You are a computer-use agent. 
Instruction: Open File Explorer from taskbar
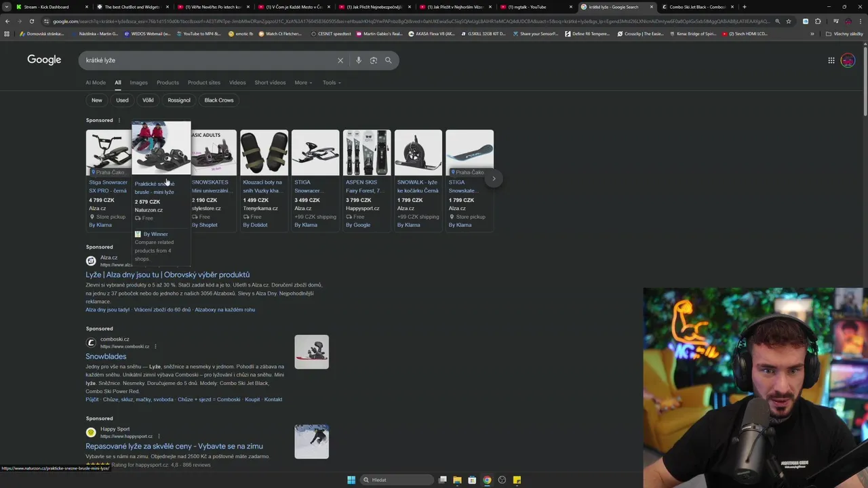coord(457,480)
